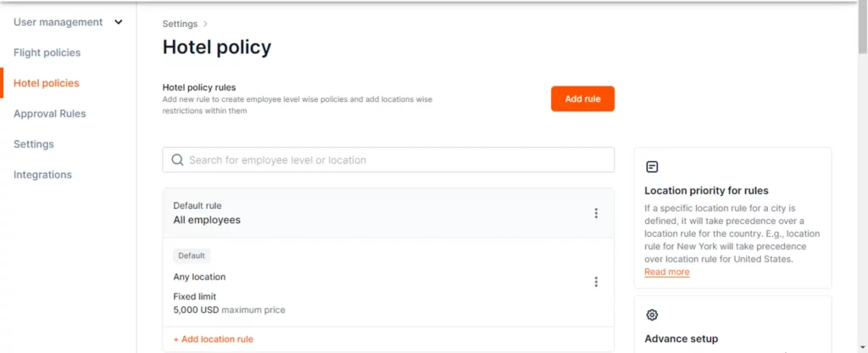Open the three-dot menu for Default rule

[596, 213]
